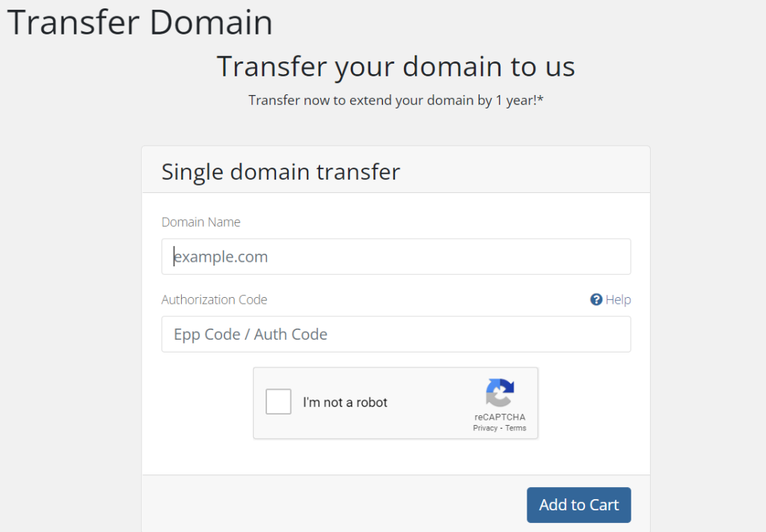Open the reCAPTCHA Terms link
Image resolution: width=766 pixels, height=532 pixels.
click(x=515, y=428)
